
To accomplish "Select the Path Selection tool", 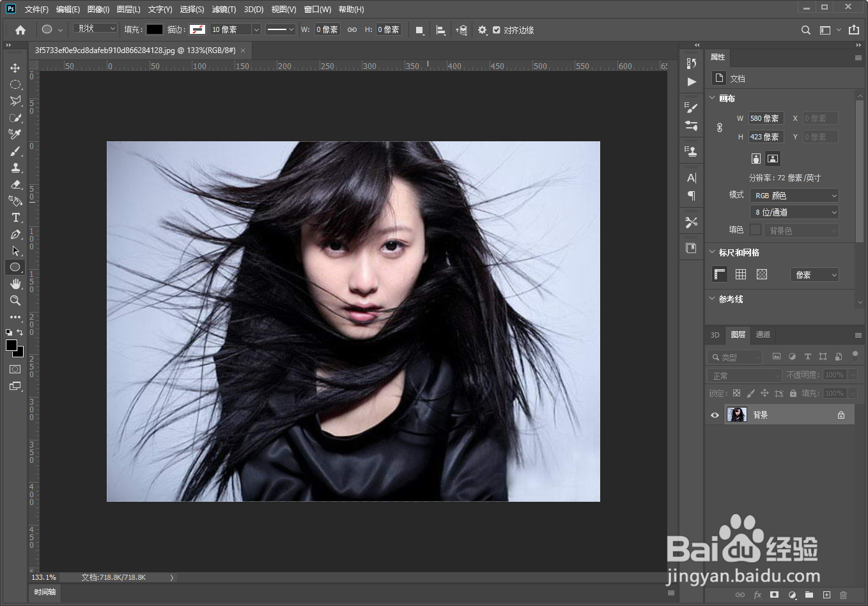I will pos(15,251).
